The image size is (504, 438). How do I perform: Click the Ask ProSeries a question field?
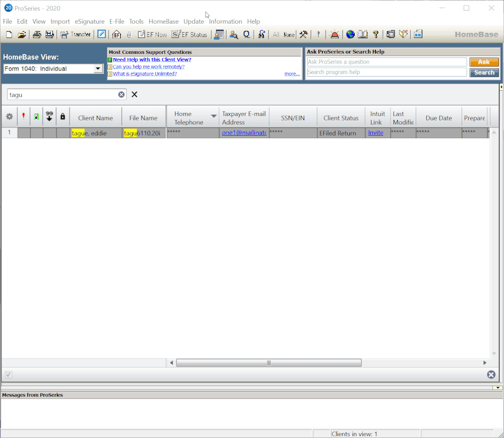pyautogui.click(x=386, y=62)
